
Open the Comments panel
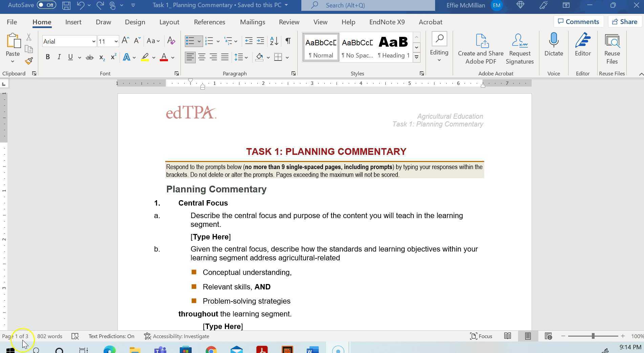point(579,21)
